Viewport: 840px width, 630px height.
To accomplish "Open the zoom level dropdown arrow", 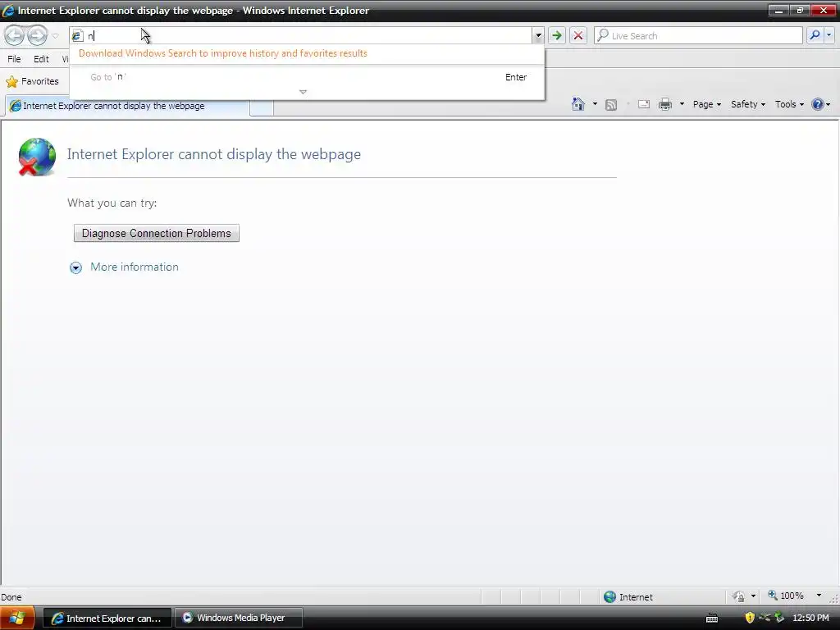I will click(819, 596).
